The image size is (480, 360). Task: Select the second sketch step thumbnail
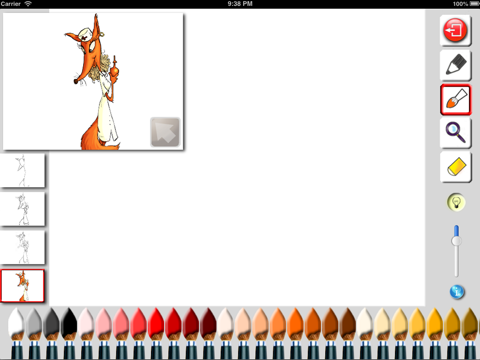(23, 209)
